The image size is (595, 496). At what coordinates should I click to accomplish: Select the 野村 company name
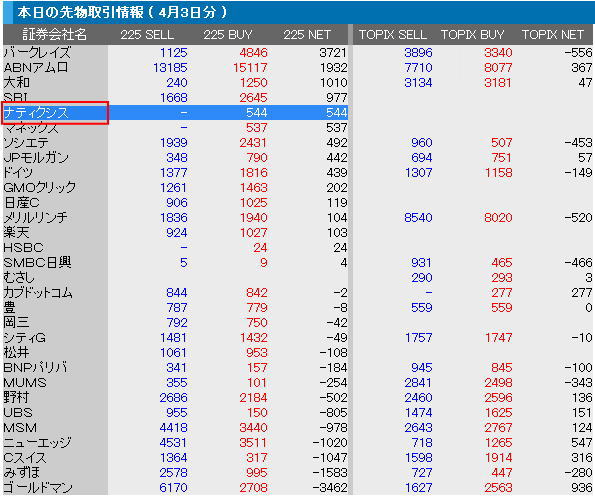tap(16, 398)
